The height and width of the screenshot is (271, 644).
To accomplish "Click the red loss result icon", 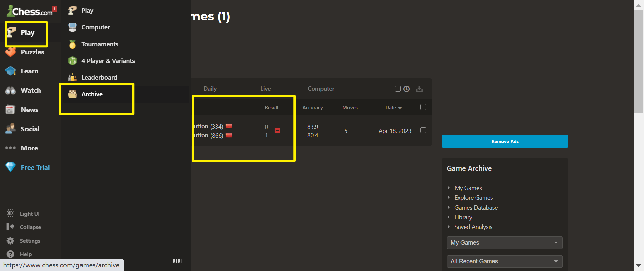I will (277, 131).
